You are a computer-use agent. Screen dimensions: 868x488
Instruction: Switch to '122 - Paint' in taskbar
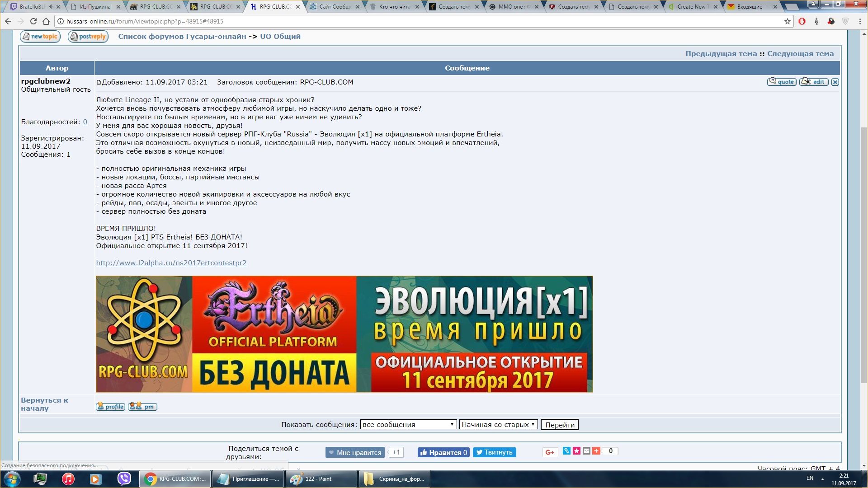(x=321, y=479)
